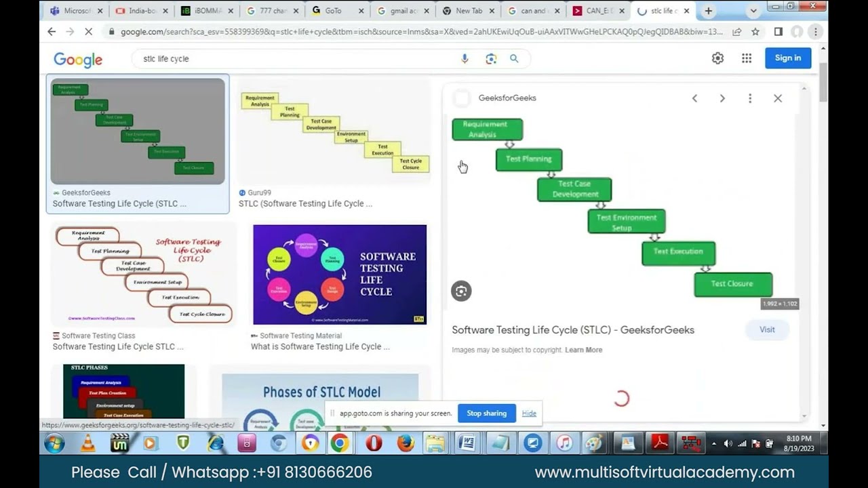868x488 pixels.
Task: Close the GeeksforGeeks image preview panel
Action: coord(778,98)
